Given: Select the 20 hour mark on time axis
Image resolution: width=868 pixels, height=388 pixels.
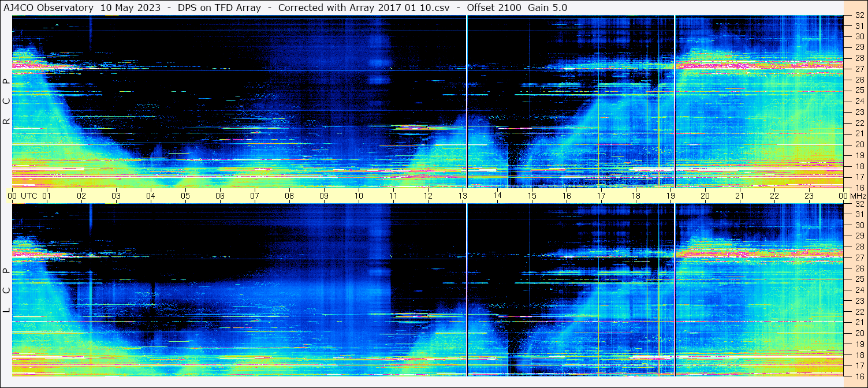Looking at the screenshot, I should pyautogui.click(x=705, y=196).
